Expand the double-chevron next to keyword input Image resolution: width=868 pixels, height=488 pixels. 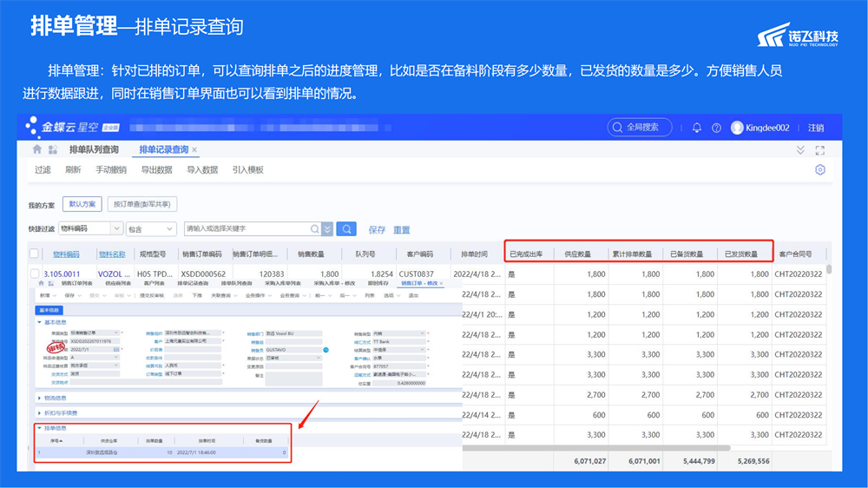[328, 228]
